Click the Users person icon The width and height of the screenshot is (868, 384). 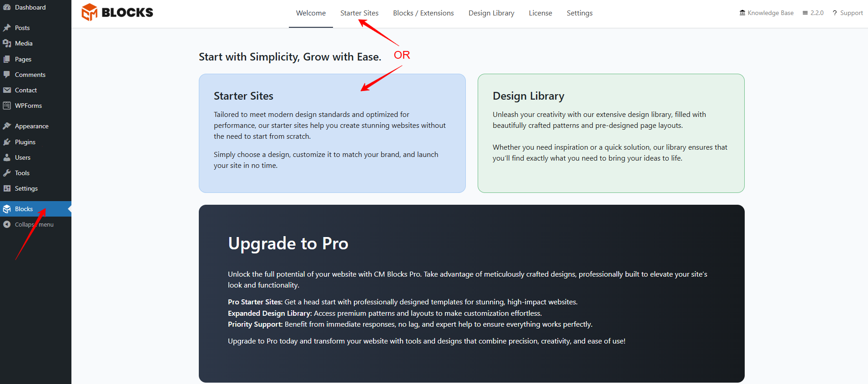[x=7, y=157]
